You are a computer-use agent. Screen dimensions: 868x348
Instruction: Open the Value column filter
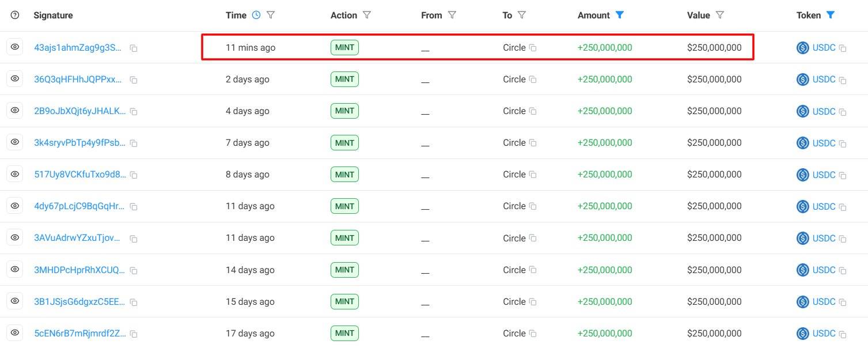coord(720,16)
